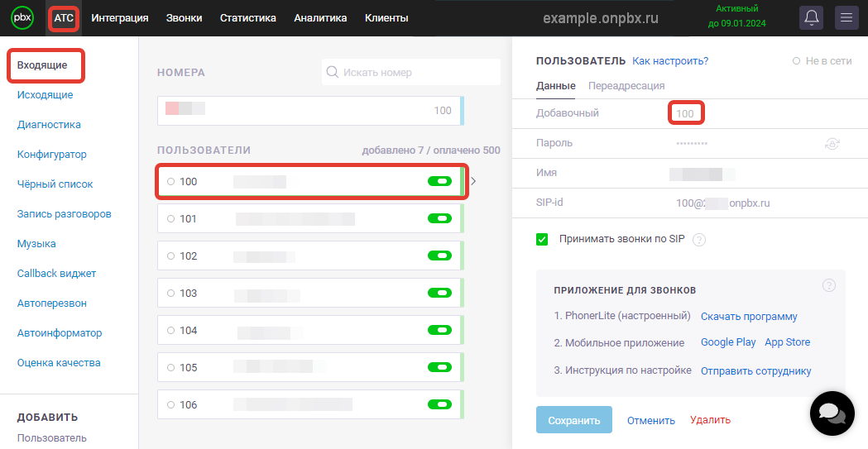Switch off user 106 toggle
The image size is (868, 449).
point(439,405)
